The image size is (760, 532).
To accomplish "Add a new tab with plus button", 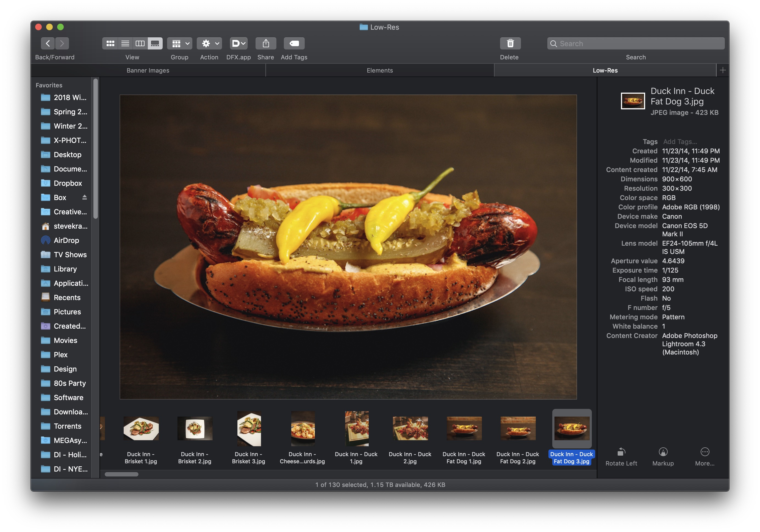I will point(723,70).
